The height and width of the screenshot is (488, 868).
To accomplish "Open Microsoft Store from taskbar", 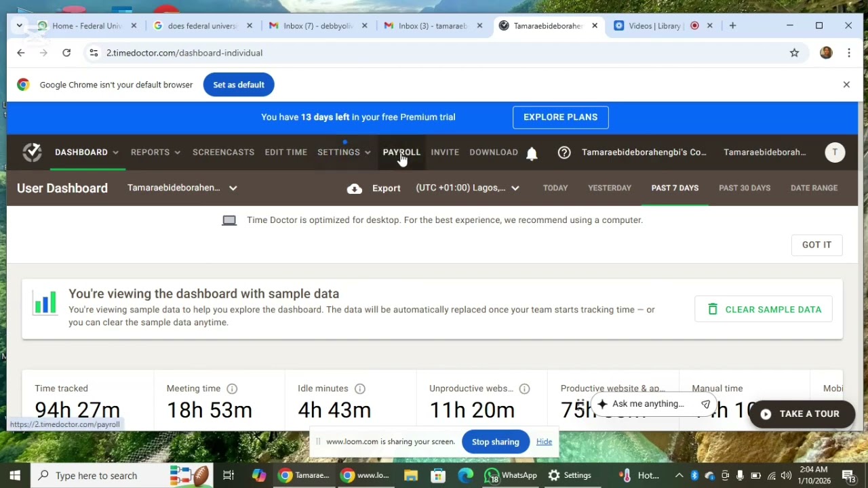I will click(438, 476).
